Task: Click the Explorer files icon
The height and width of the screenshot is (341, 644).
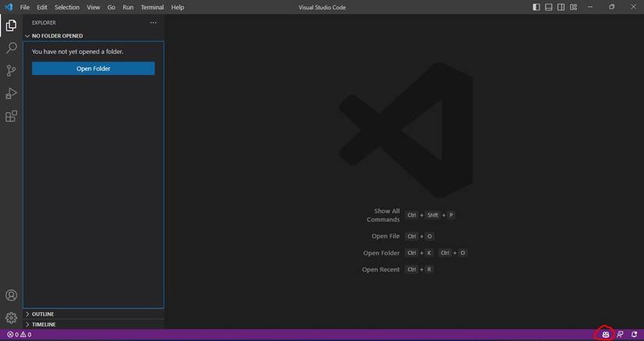Action: tap(11, 26)
